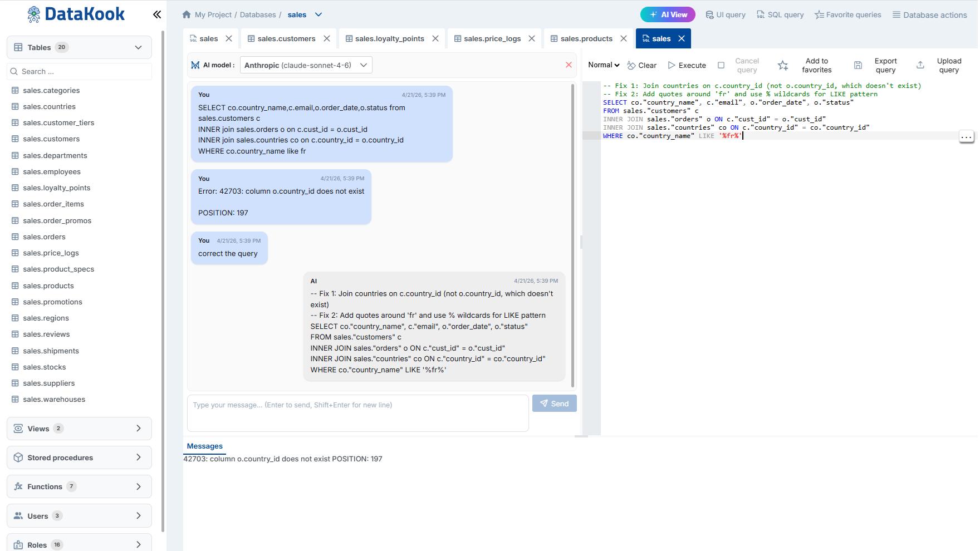Expand the Roles section
980x551 pixels.
(139, 545)
